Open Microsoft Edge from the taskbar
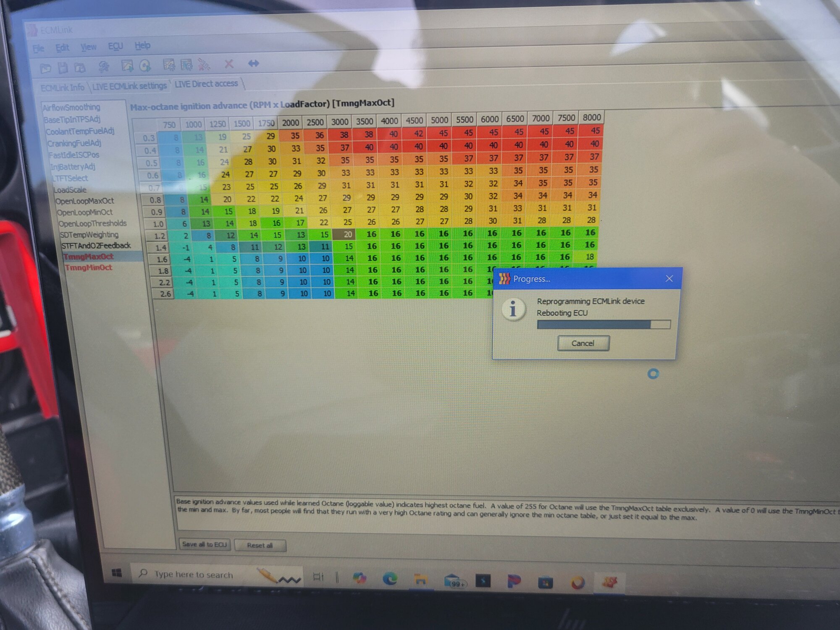 390,579
